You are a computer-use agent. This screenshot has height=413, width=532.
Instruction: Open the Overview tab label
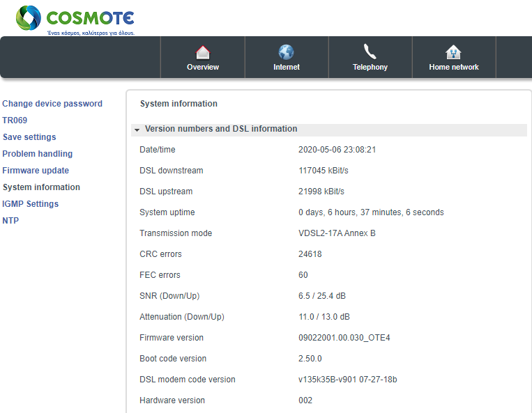pyautogui.click(x=203, y=67)
